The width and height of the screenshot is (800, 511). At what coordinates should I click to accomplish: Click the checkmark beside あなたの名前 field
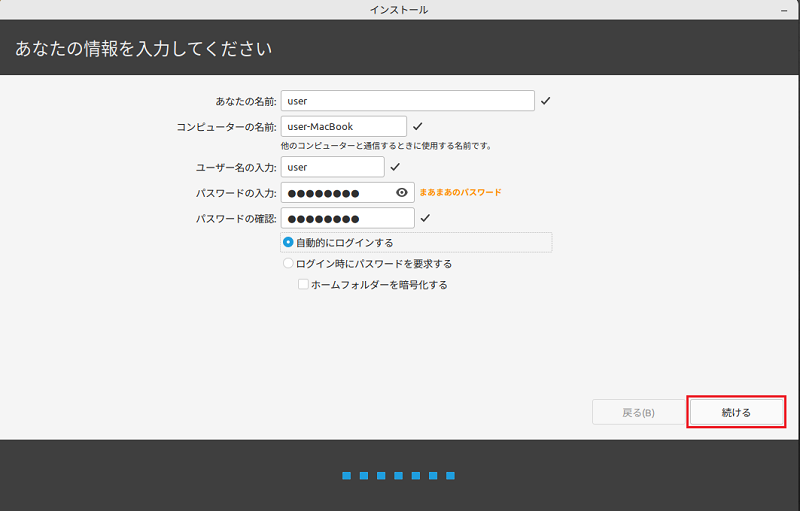point(545,100)
